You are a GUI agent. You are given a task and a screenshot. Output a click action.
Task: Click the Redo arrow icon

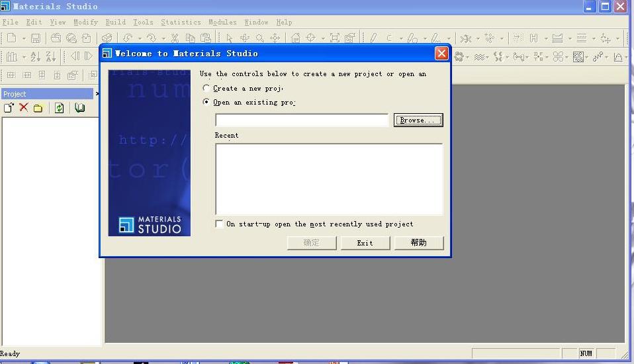point(152,38)
